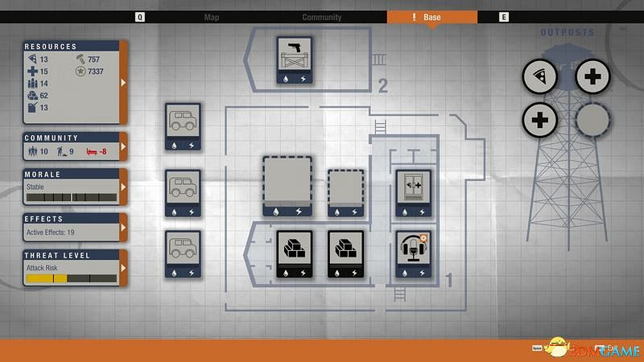
Task: Open the infirmary medical cabinet facility
Action: click(414, 193)
